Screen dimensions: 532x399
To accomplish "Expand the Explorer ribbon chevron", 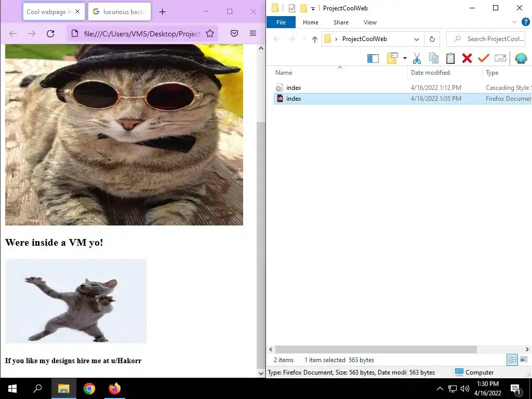I will pyautogui.click(x=514, y=22).
